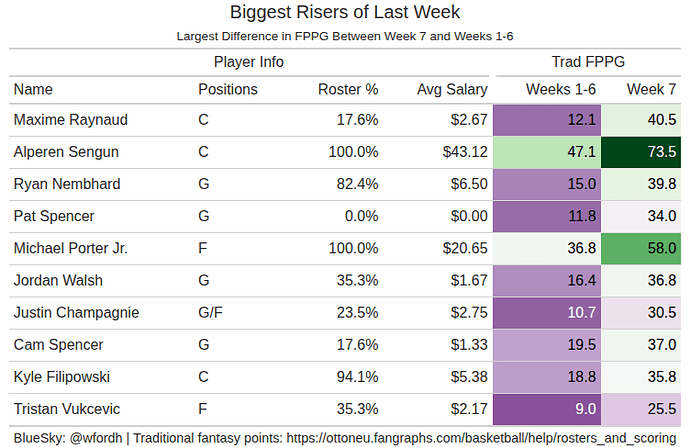Click the Positions column header
This screenshot has width=690, height=447.
coord(228,89)
